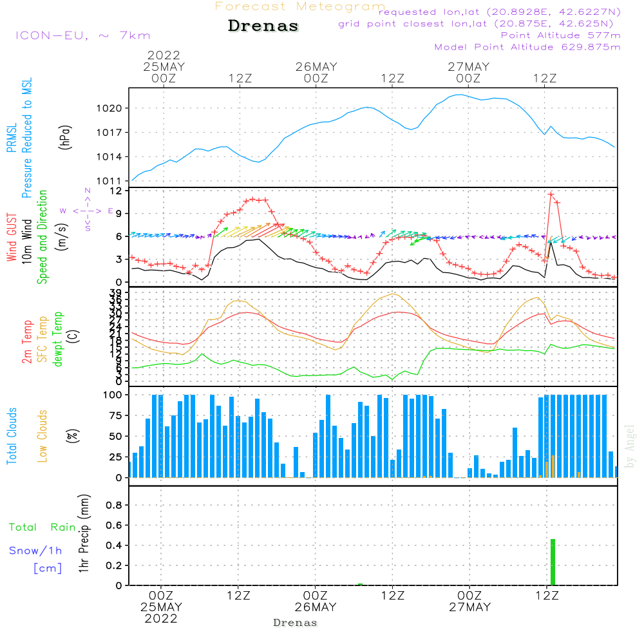Screen dimensions: 644x644
Task: Click the '1hr Precip (mm)' axis label
Action: point(84,533)
